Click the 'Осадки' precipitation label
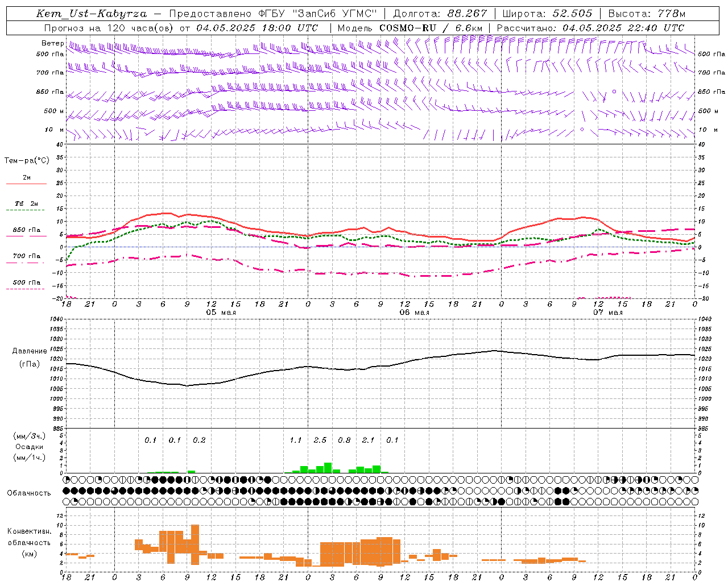Screen dimensions: 728x582 pyautogui.click(x=30, y=447)
